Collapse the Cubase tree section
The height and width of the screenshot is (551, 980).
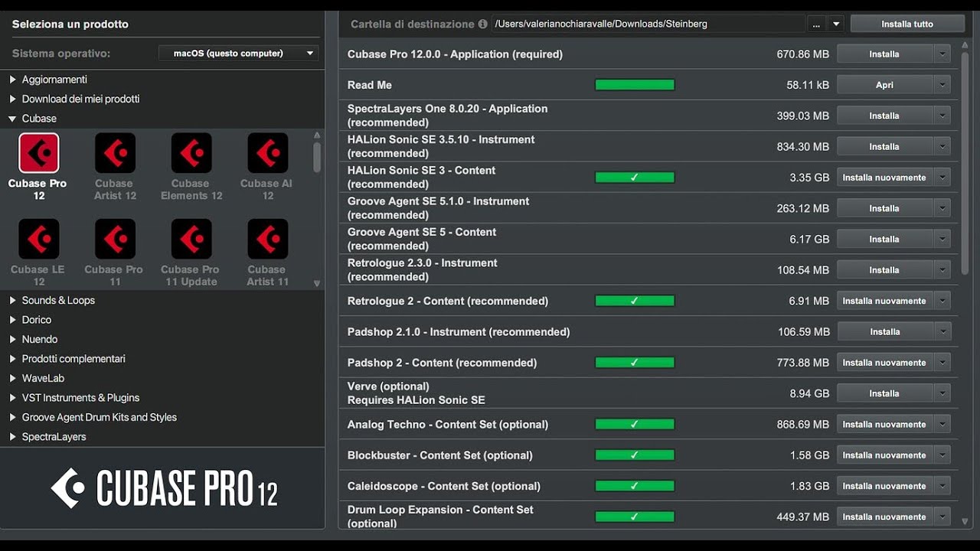[x=13, y=119]
